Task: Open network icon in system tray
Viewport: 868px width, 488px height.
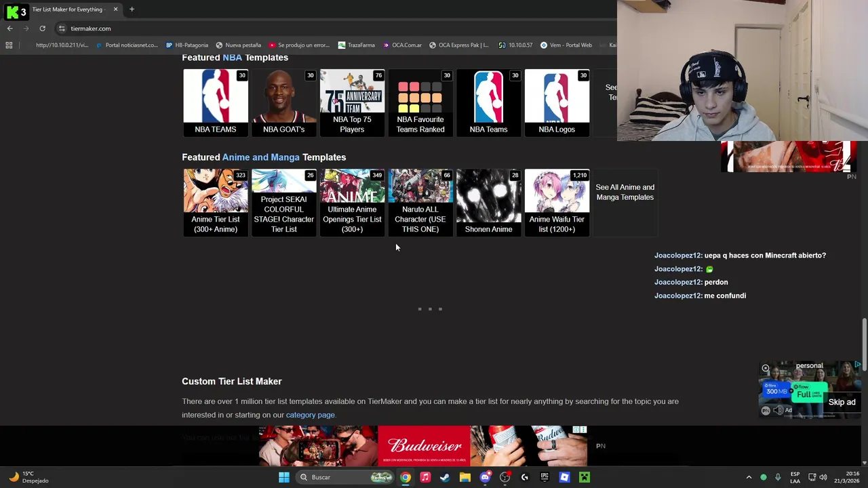Action: click(x=812, y=477)
